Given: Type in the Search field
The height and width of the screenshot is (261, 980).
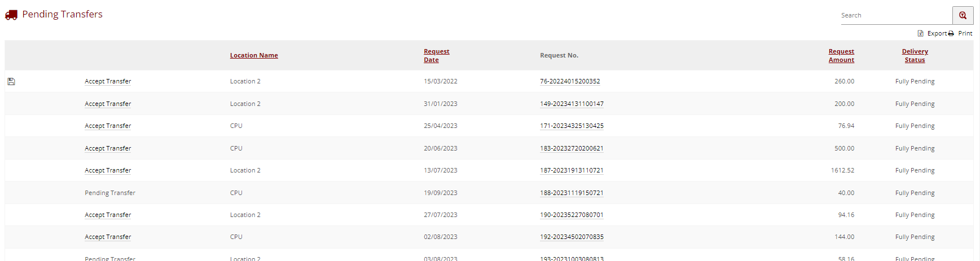Looking at the screenshot, I should coord(895,15).
